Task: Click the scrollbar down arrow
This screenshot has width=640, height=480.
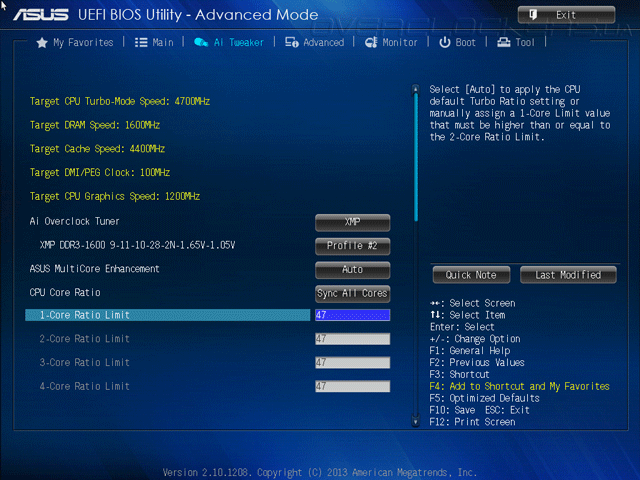Action: (x=416, y=421)
